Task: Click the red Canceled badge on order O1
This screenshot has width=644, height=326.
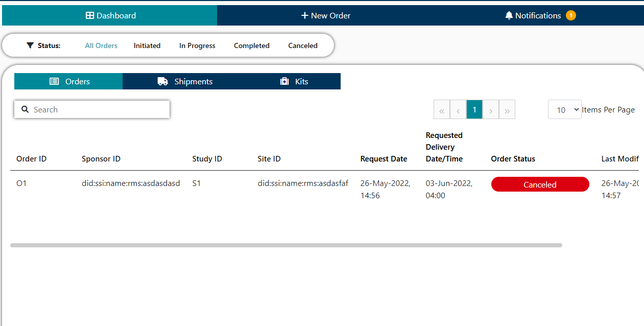Action: pyautogui.click(x=540, y=184)
